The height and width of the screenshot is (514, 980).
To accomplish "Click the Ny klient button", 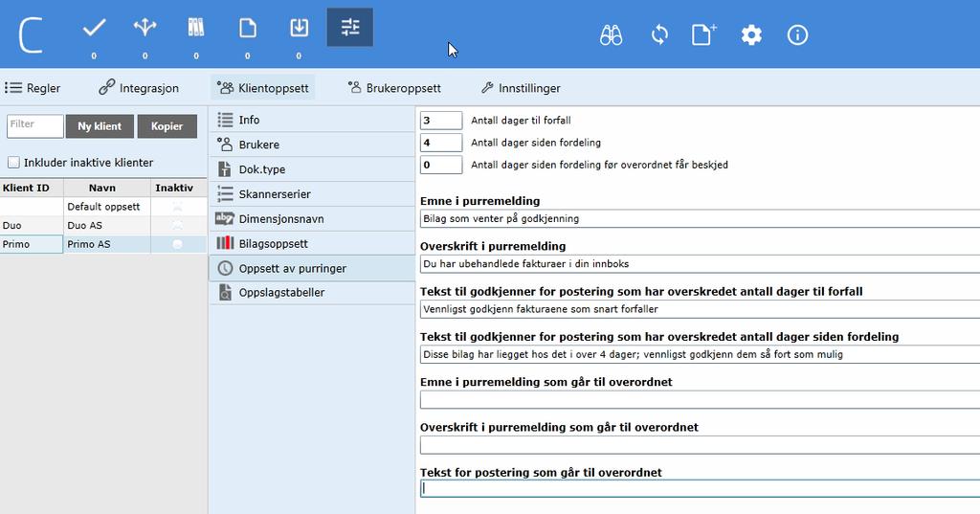I will pos(100,126).
